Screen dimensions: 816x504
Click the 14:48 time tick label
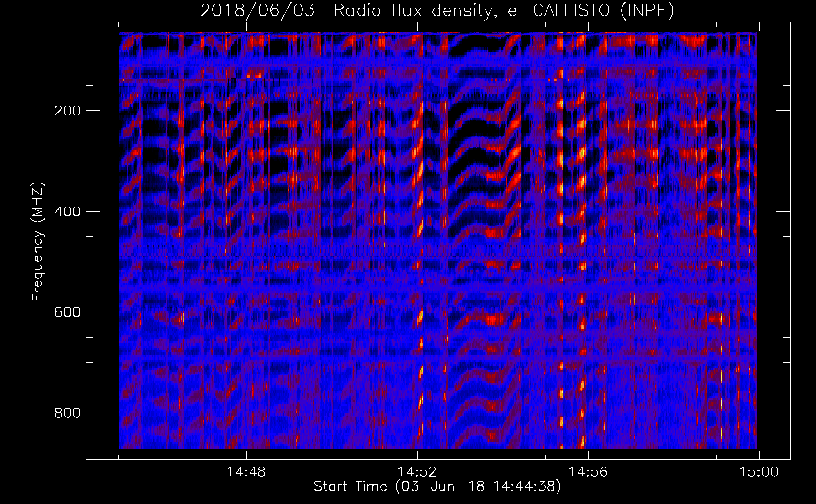(246, 472)
